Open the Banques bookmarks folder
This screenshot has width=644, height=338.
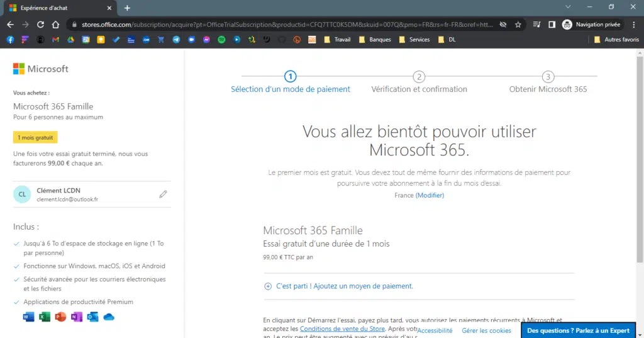(375, 40)
